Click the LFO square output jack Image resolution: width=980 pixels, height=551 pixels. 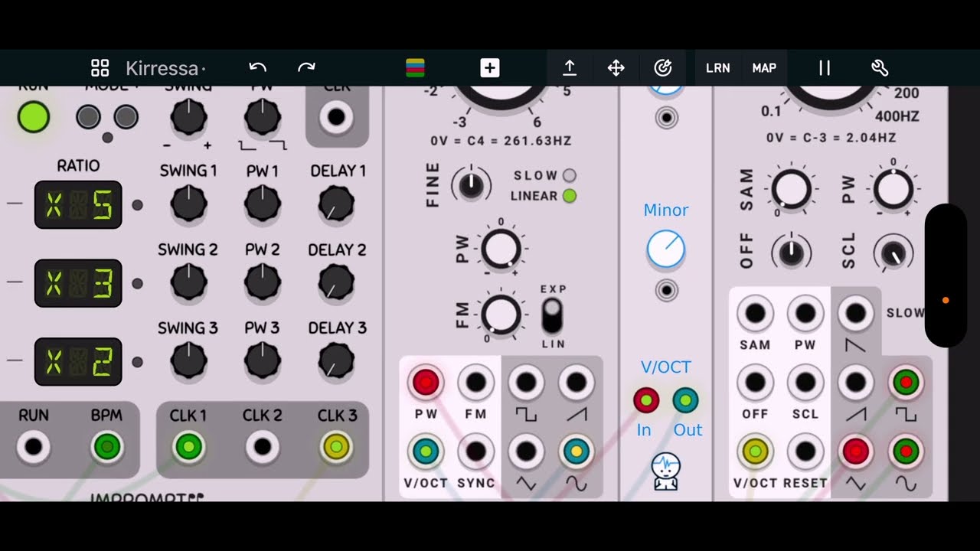pyautogui.click(x=906, y=382)
